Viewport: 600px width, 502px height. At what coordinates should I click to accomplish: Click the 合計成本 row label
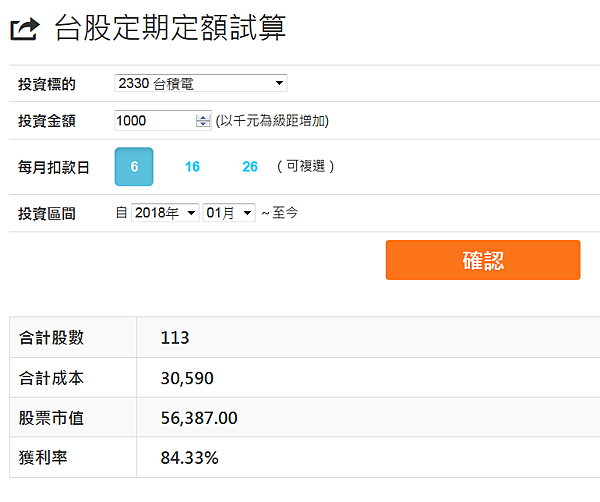(51, 378)
